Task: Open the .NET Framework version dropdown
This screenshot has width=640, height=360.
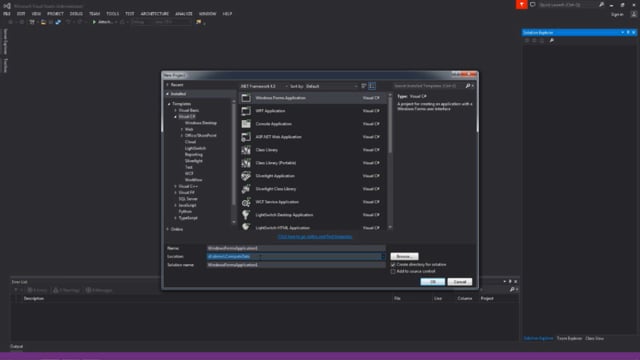Action: point(264,86)
